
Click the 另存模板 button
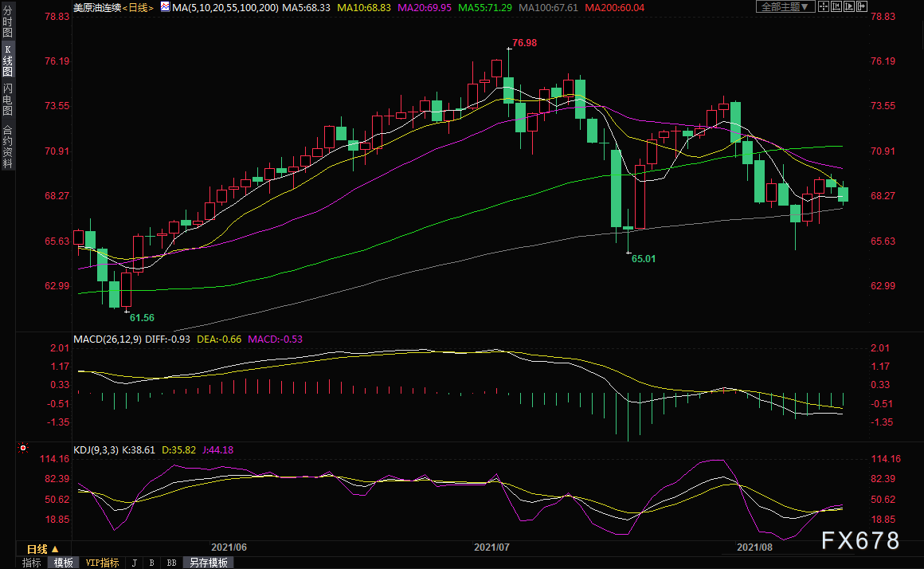209,563
